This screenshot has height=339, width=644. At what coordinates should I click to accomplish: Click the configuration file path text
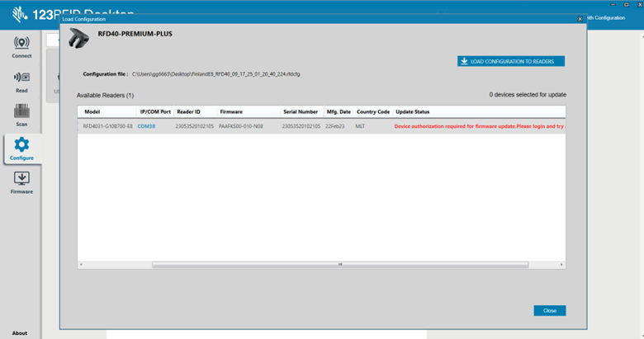click(216, 74)
